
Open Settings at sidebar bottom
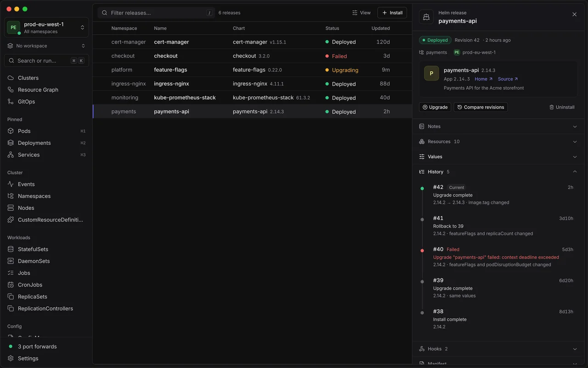tap(46, 358)
